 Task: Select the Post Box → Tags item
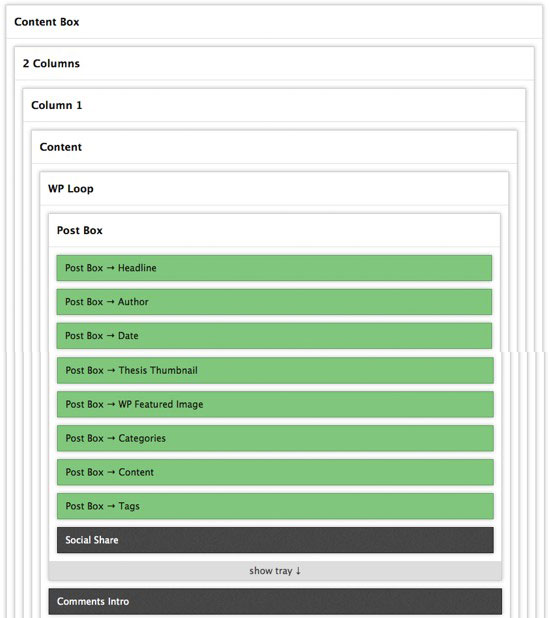point(275,506)
